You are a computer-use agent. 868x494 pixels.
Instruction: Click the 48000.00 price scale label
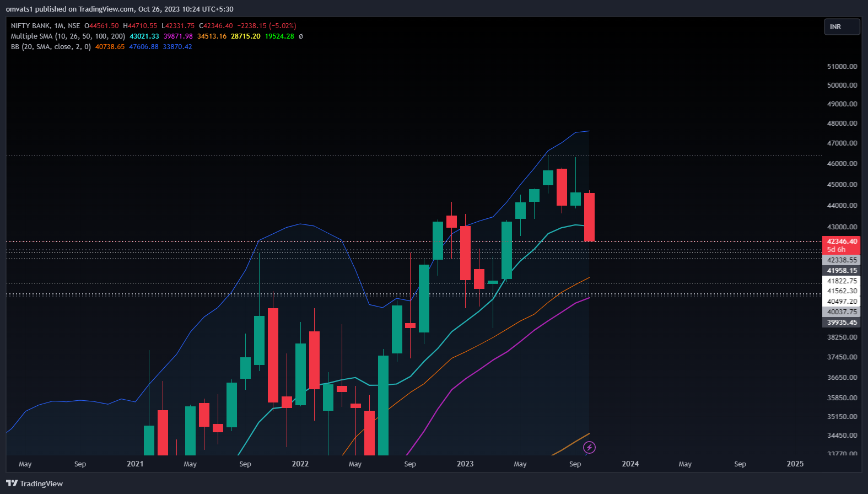click(842, 123)
